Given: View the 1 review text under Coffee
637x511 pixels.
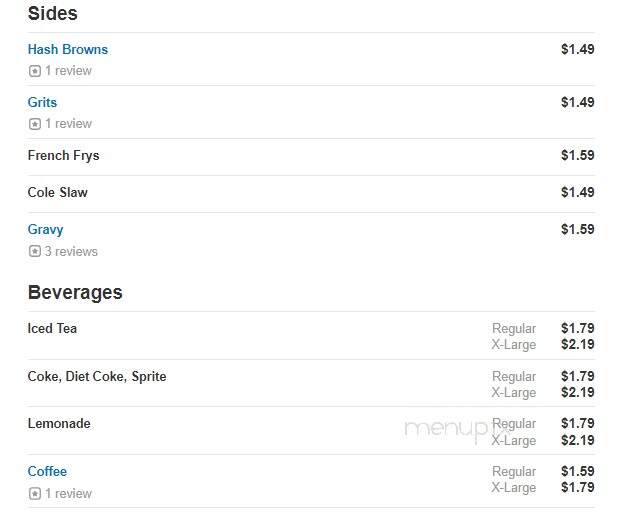Looking at the screenshot, I should [x=68, y=494].
